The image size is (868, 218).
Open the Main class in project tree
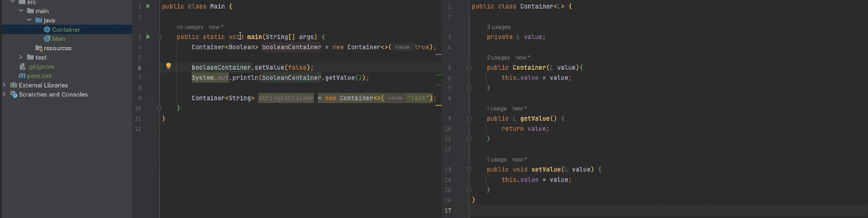click(x=59, y=39)
